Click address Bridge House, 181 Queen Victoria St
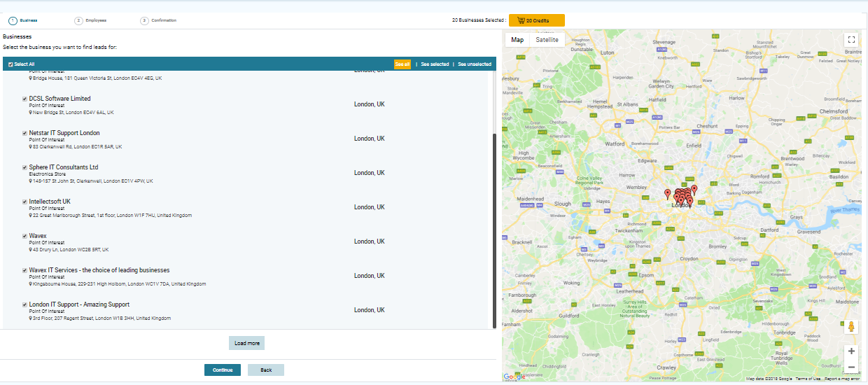 click(97, 78)
